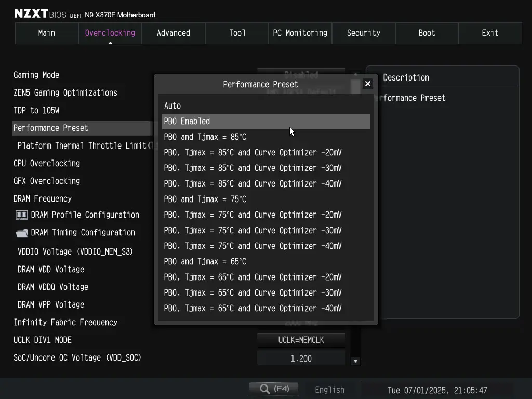Select SoC/Uncore OC Voltage (VDD_SOC) row
This screenshot has height=399, width=532.
(x=77, y=357)
